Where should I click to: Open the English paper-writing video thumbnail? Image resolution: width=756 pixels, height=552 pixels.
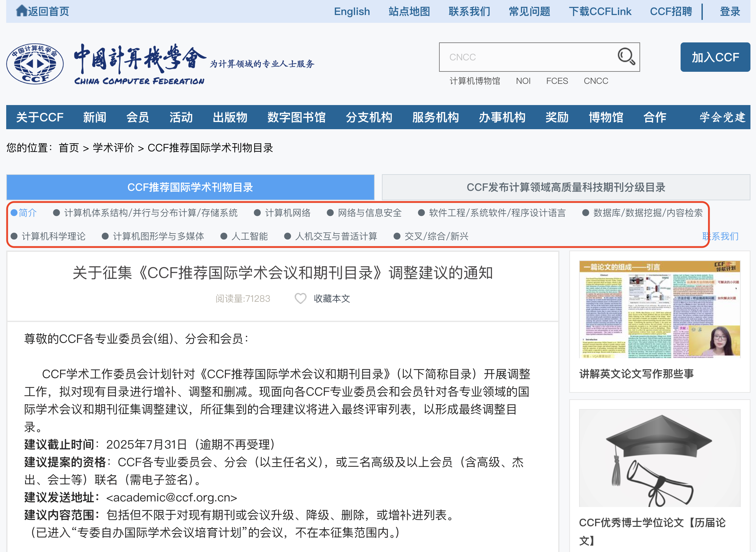659,309
